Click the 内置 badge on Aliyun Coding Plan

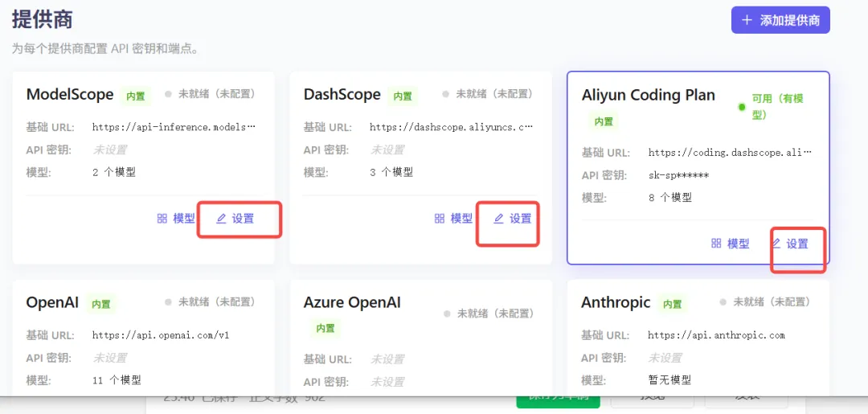click(604, 121)
